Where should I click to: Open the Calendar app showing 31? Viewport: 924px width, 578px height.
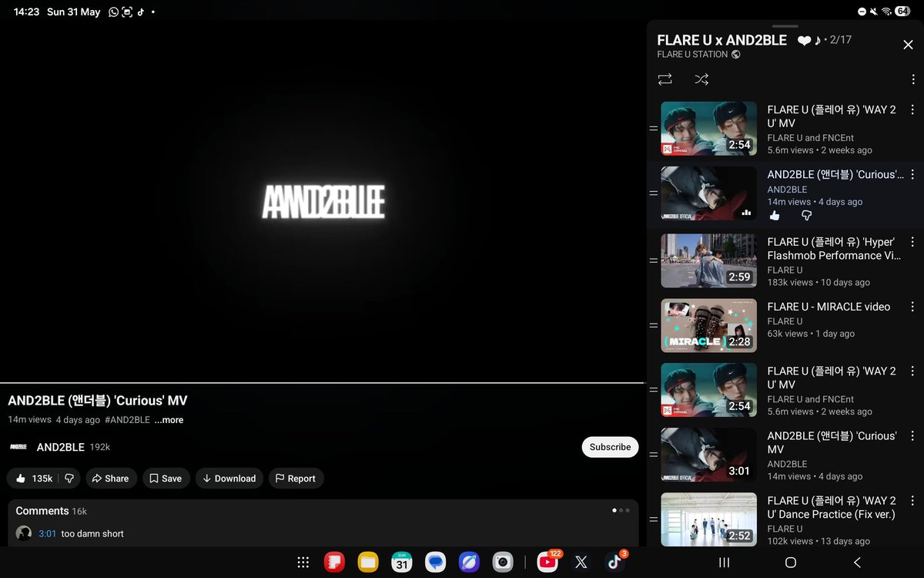[402, 563]
